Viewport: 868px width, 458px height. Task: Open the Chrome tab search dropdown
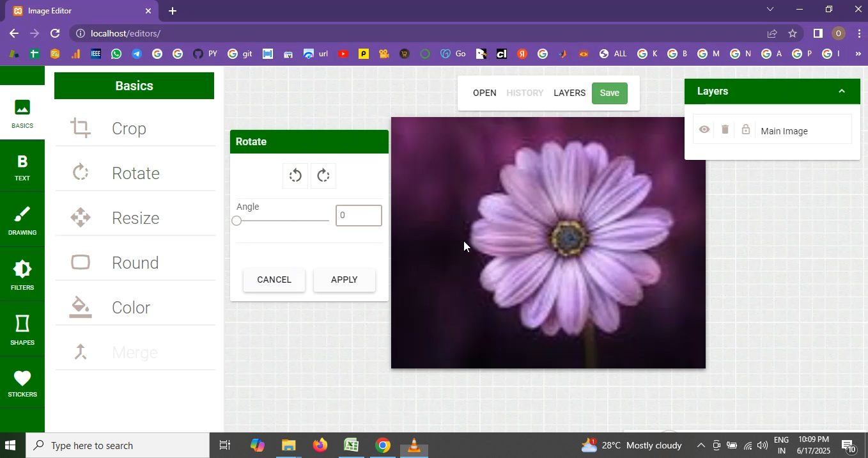pos(770,10)
